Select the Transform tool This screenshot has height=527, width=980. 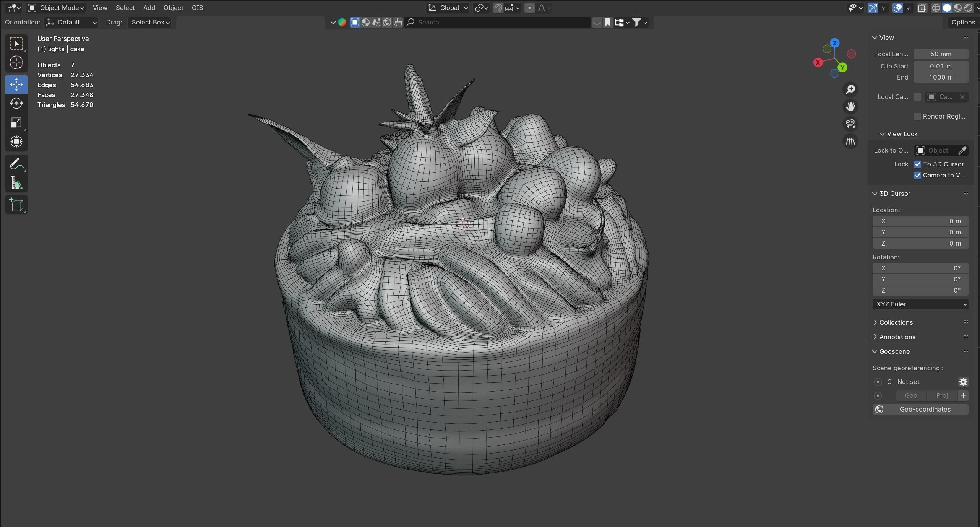click(x=16, y=142)
